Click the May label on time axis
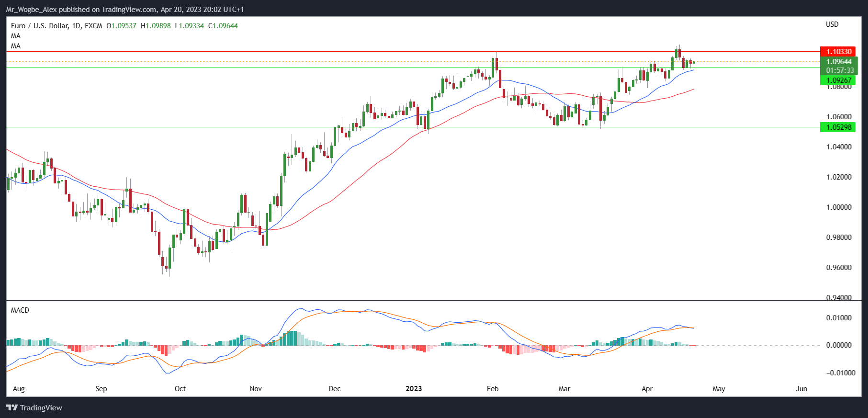Viewport: 868px width, 418px height. coord(719,389)
